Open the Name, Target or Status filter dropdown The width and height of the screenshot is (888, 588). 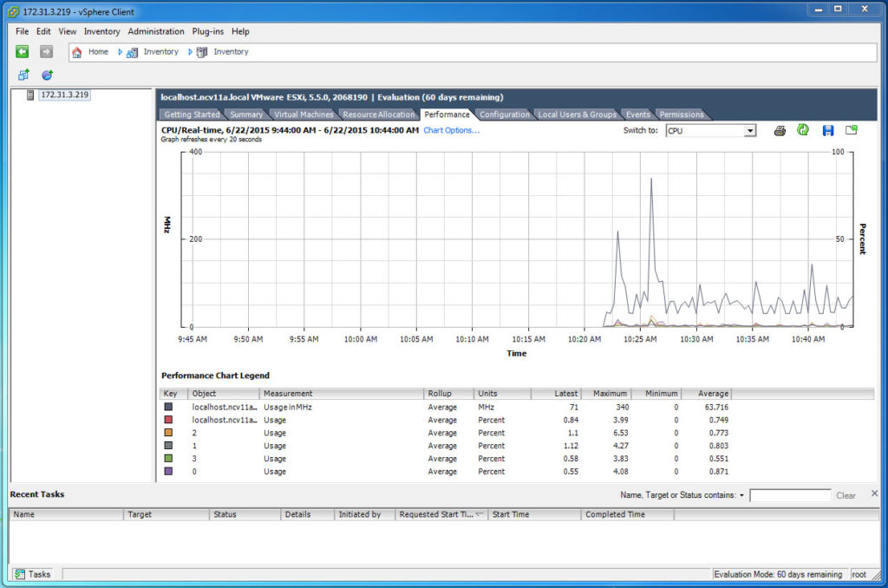point(741,495)
